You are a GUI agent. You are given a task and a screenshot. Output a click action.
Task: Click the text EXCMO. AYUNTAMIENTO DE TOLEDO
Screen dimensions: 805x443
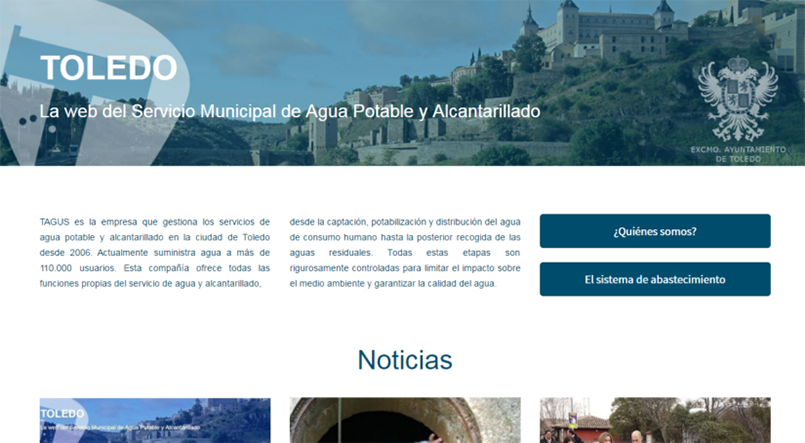pyautogui.click(x=738, y=154)
